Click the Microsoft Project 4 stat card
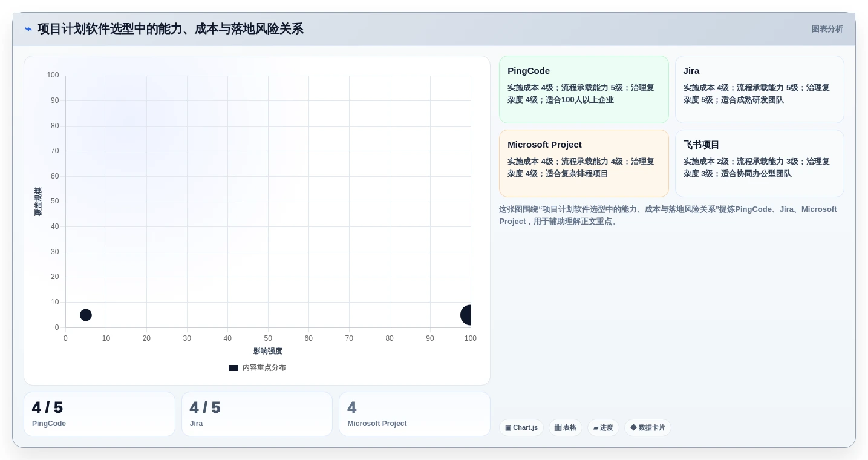Image resolution: width=868 pixels, height=460 pixels. 414,414
